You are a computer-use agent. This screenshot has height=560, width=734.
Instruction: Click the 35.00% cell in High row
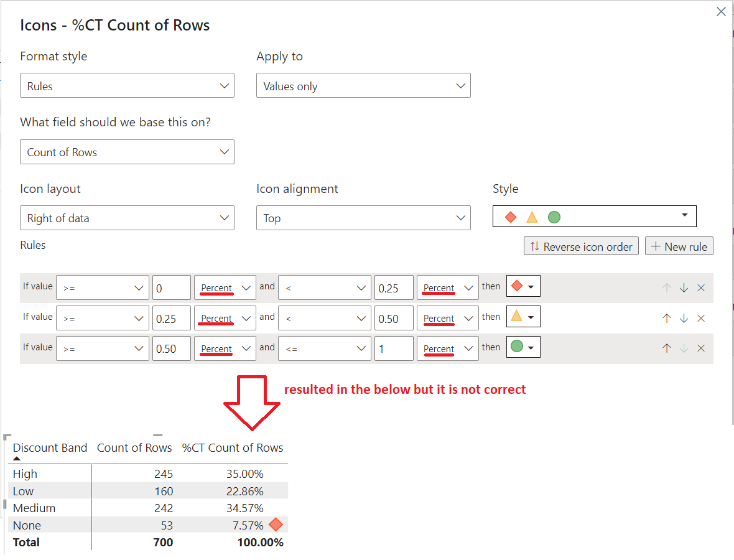pos(245,474)
